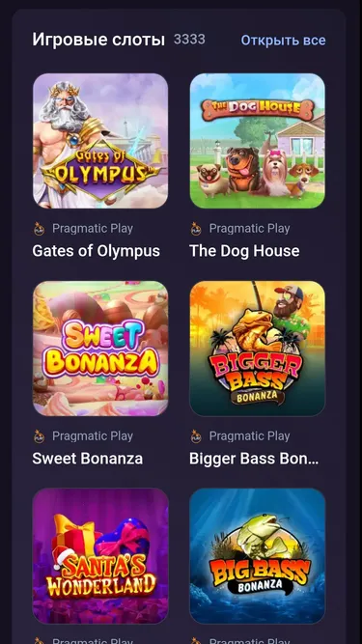Viewport: 362px width, 644px height.
Task: Open The Dog House game thumbnail
Action: tap(258, 141)
